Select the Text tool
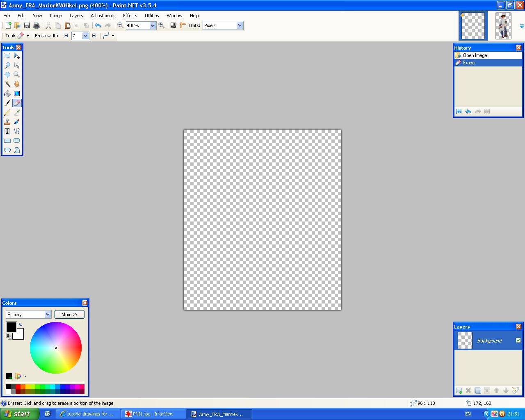This screenshot has height=420, width=525. (x=7, y=131)
